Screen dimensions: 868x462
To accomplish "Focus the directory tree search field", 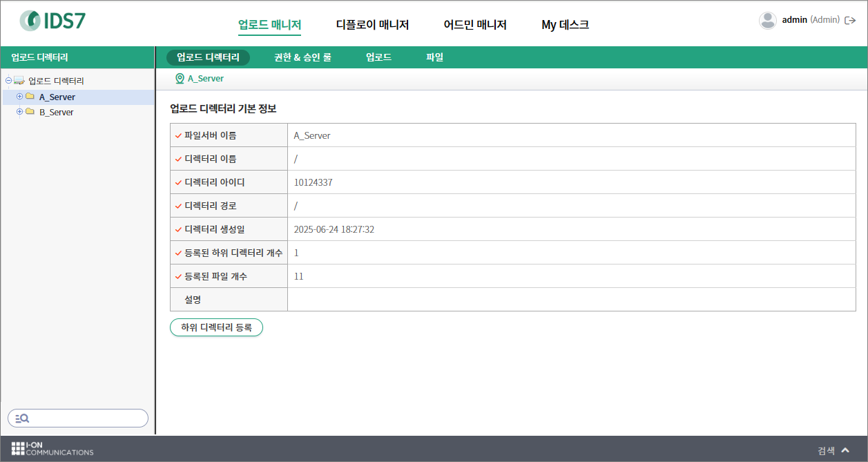I will (86, 418).
